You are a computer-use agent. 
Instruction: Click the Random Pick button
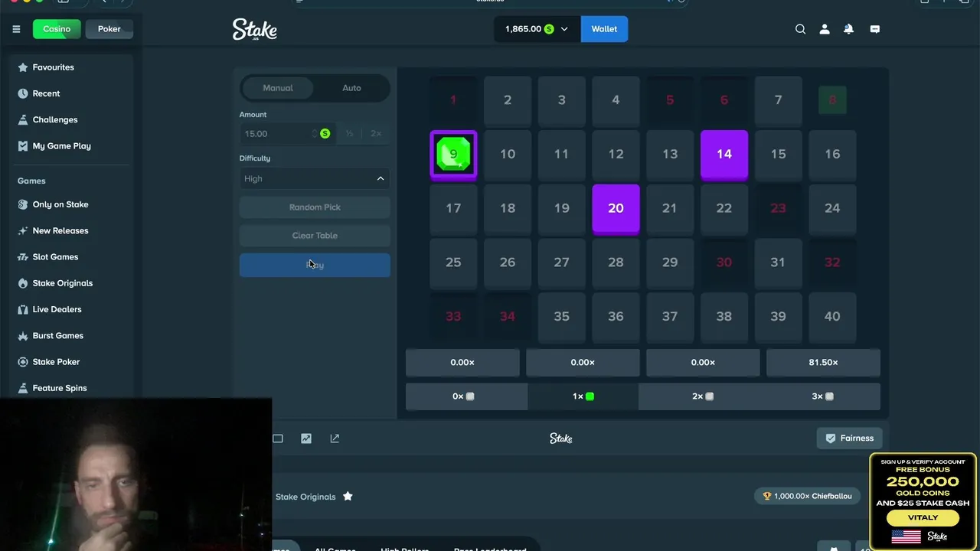(315, 207)
